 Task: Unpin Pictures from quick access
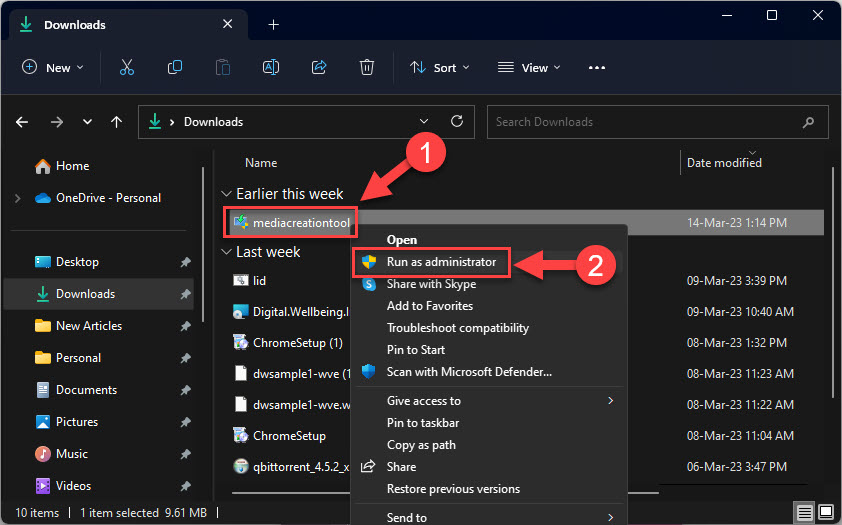click(185, 422)
